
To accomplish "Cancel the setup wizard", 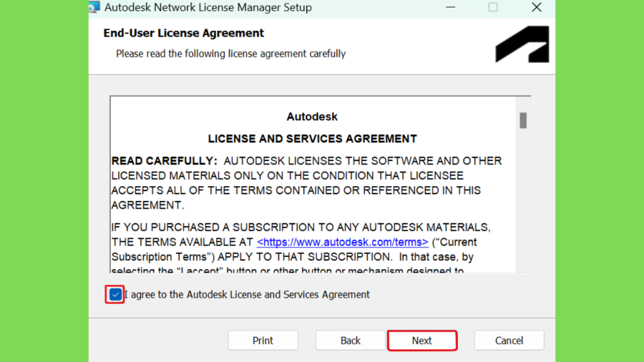I will (509, 340).
